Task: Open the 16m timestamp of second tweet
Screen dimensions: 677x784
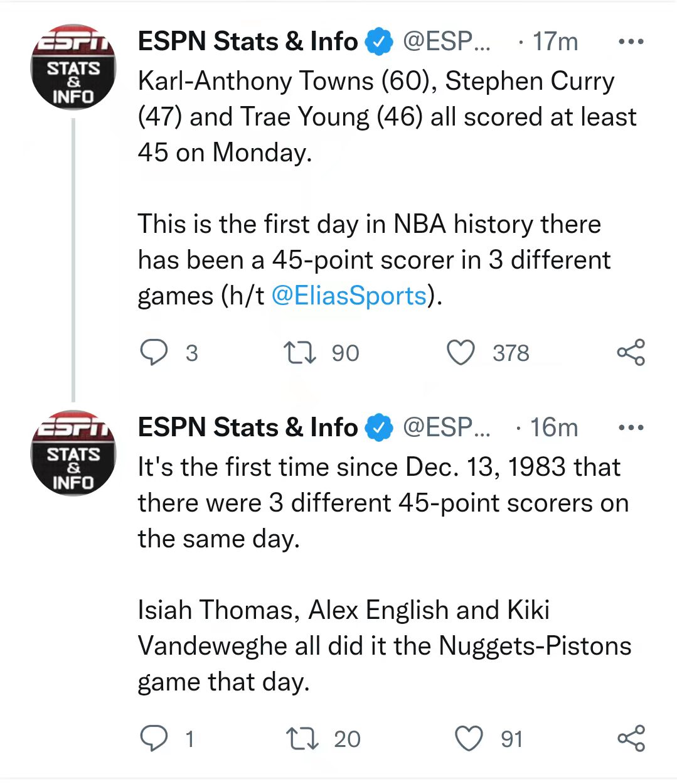Action: tap(553, 428)
